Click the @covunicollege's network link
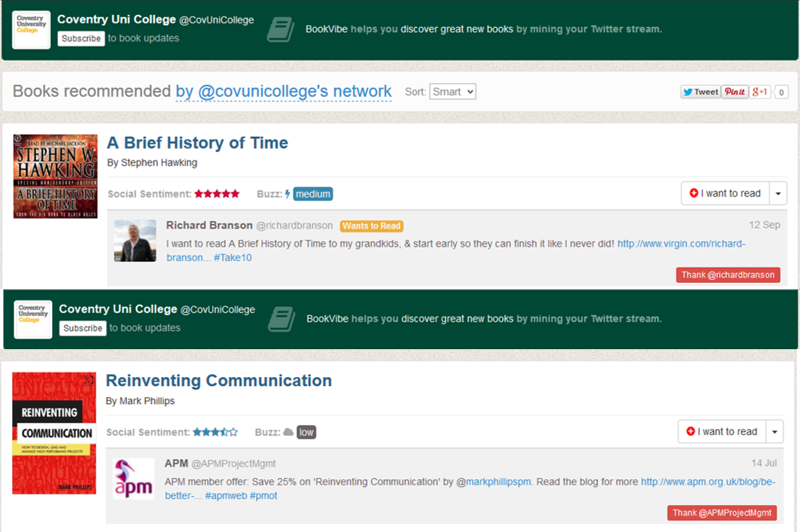The width and height of the screenshot is (800, 532). pos(284,92)
